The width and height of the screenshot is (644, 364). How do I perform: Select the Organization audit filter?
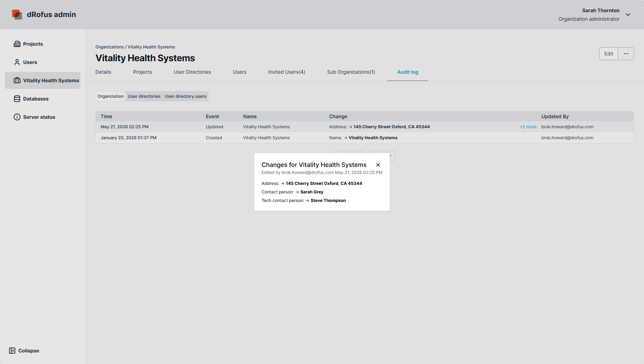111,96
